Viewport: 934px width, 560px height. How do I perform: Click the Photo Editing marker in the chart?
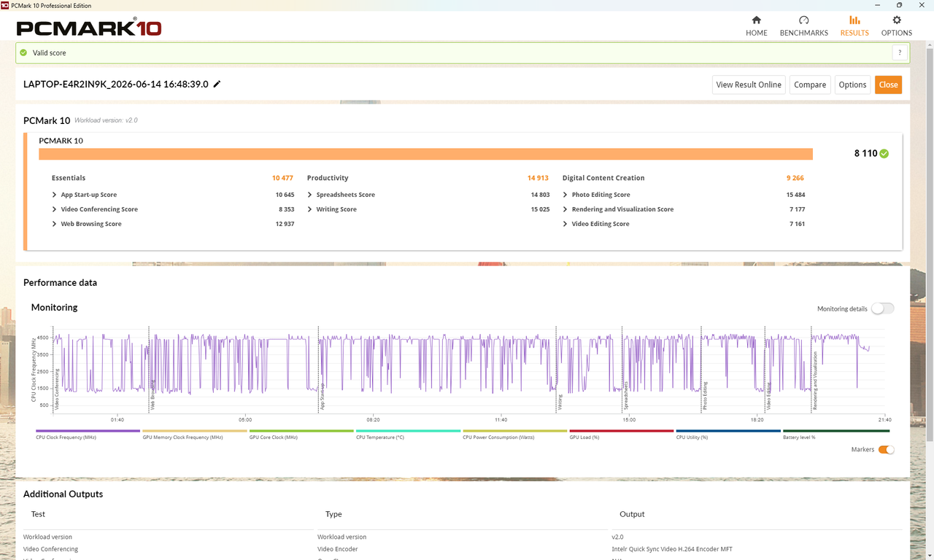tap(705, 397)
